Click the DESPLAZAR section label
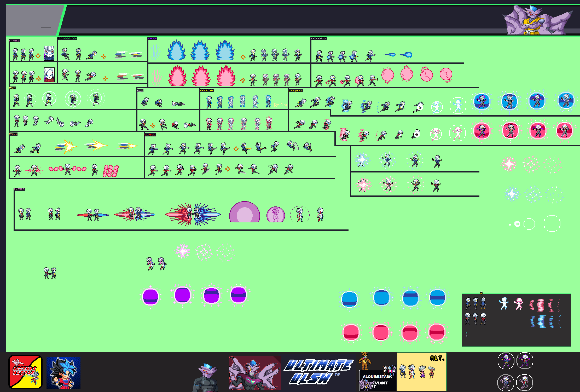This screenshot has width=580, height=392. (x=67, y=38)
